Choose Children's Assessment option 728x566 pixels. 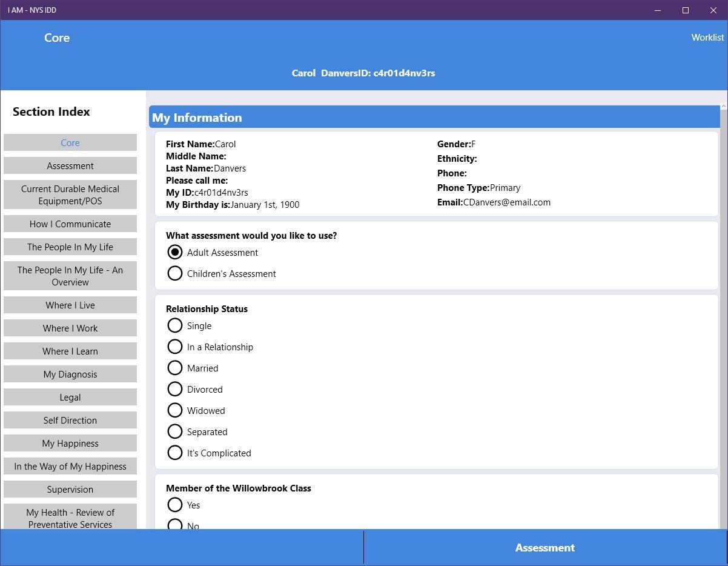[x=175, y=273]
